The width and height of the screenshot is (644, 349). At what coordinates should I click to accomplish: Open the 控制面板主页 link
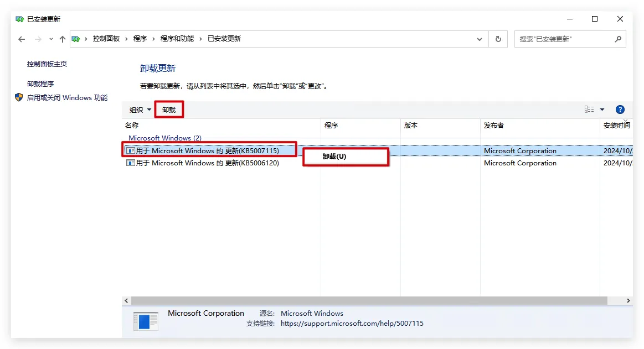pos(47,64)
